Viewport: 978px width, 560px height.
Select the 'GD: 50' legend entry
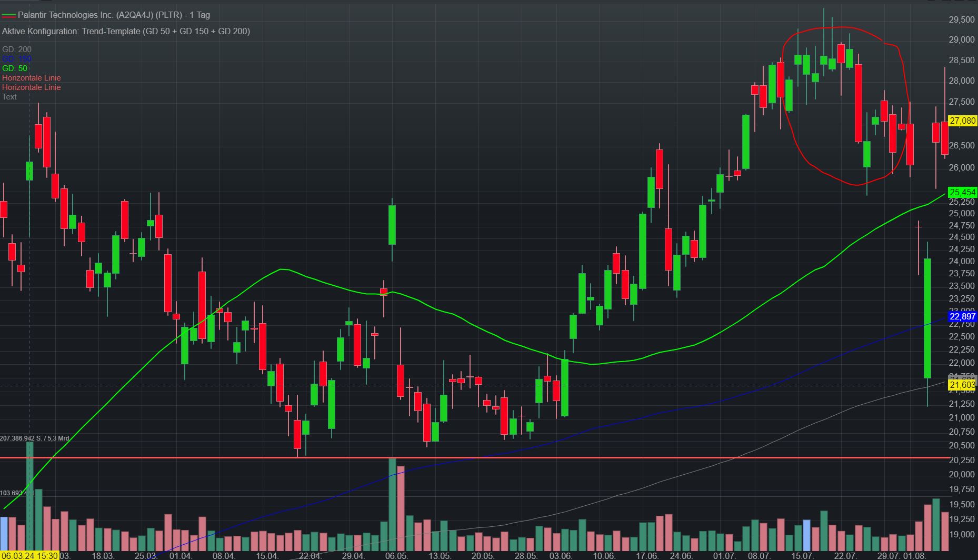(15, 68)
